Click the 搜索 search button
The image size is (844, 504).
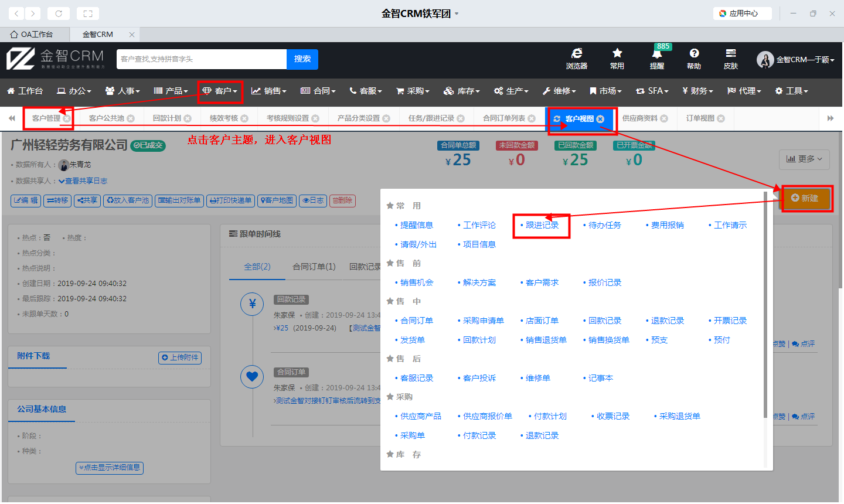coord(302,59)
